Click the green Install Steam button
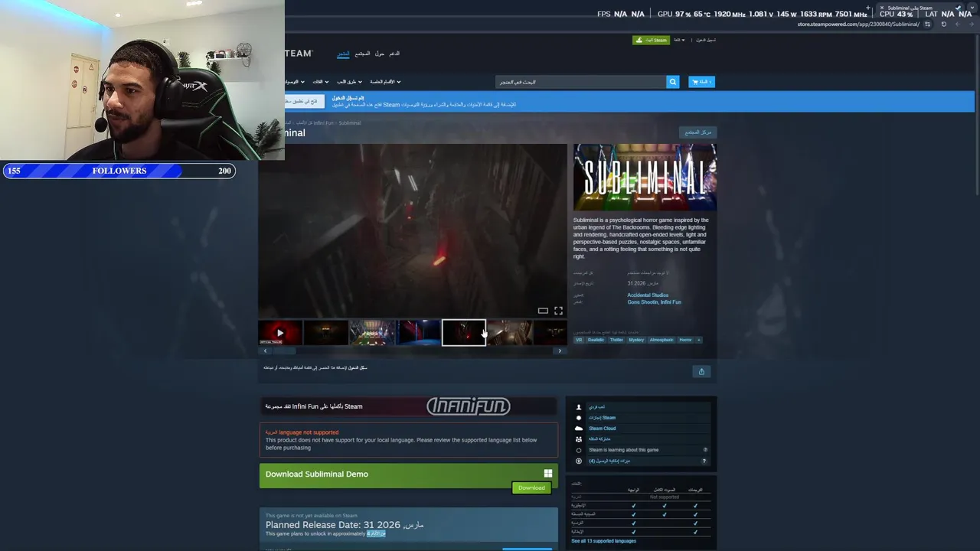 tap(651, 40)
